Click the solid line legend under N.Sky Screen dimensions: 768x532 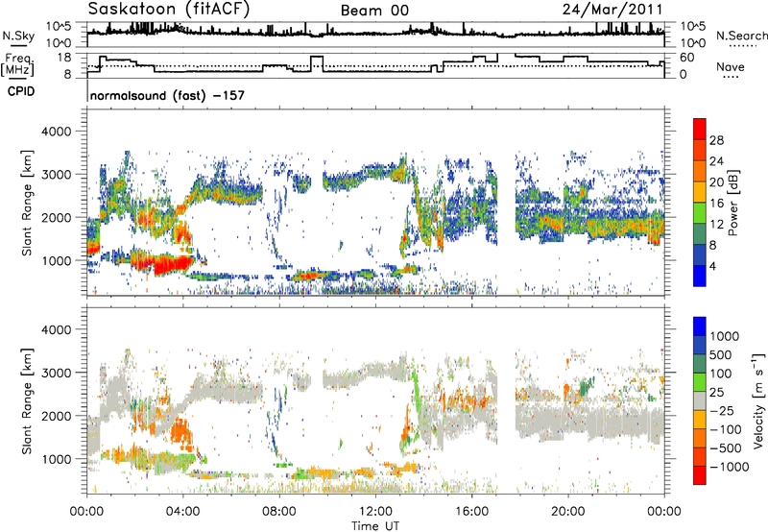(18, 45)
